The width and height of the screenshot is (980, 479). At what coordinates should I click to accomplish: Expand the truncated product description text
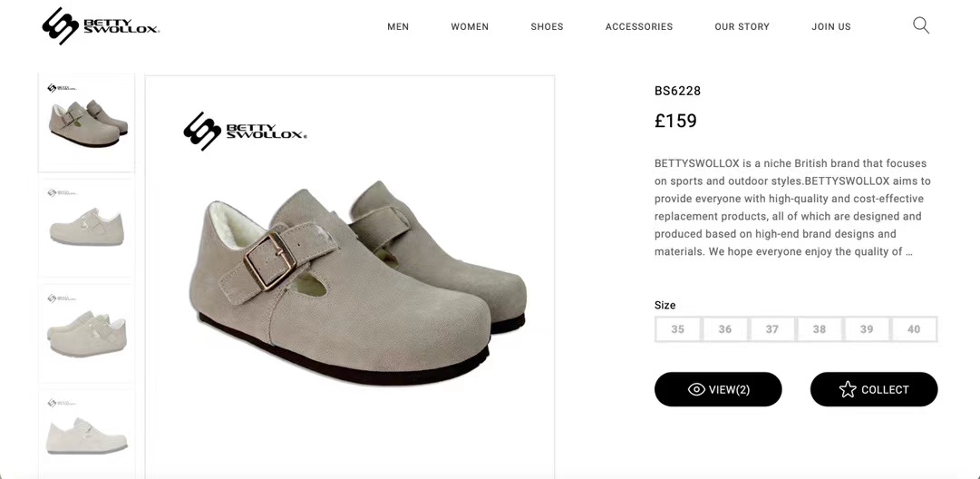tap(908, 251)
